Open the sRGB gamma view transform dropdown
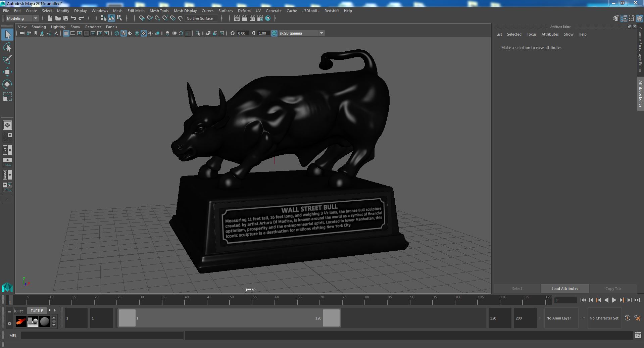The height and width of the screenshot is (348, 644). [x=301, y=33]
